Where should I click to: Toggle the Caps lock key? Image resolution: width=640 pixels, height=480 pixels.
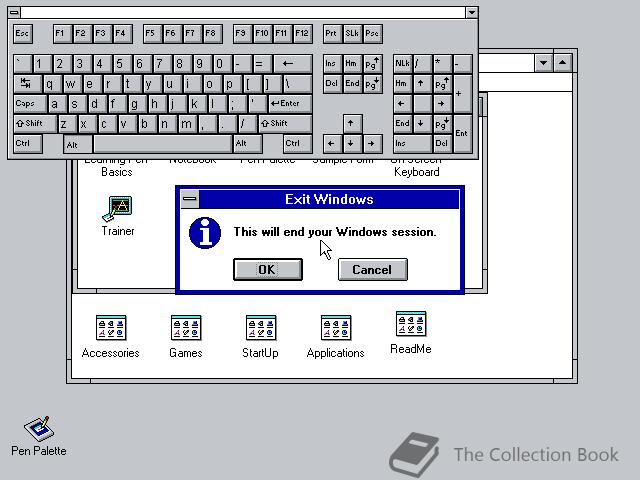coord(30,104)
